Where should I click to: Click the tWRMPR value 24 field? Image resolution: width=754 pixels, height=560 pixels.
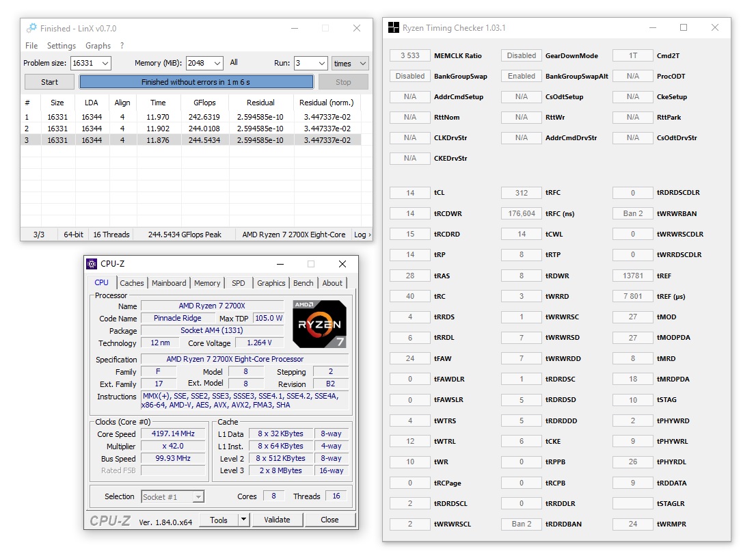(x=633, y=524)
